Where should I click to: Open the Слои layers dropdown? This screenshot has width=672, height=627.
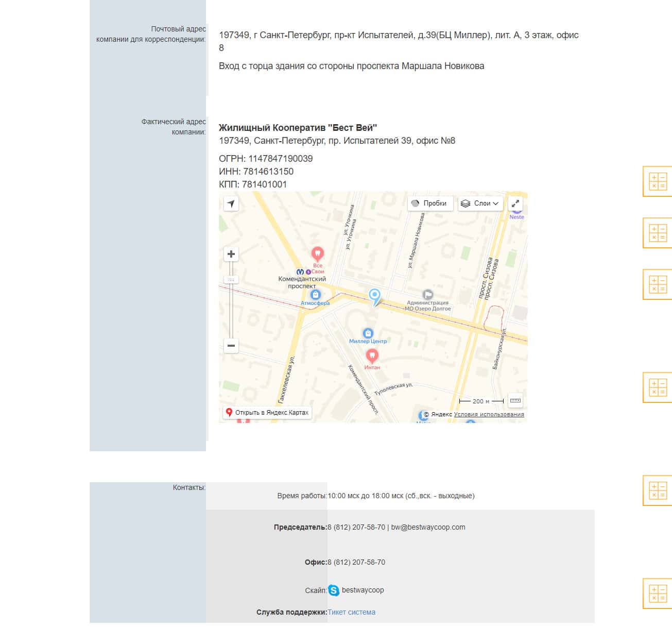tap(480, 204)
